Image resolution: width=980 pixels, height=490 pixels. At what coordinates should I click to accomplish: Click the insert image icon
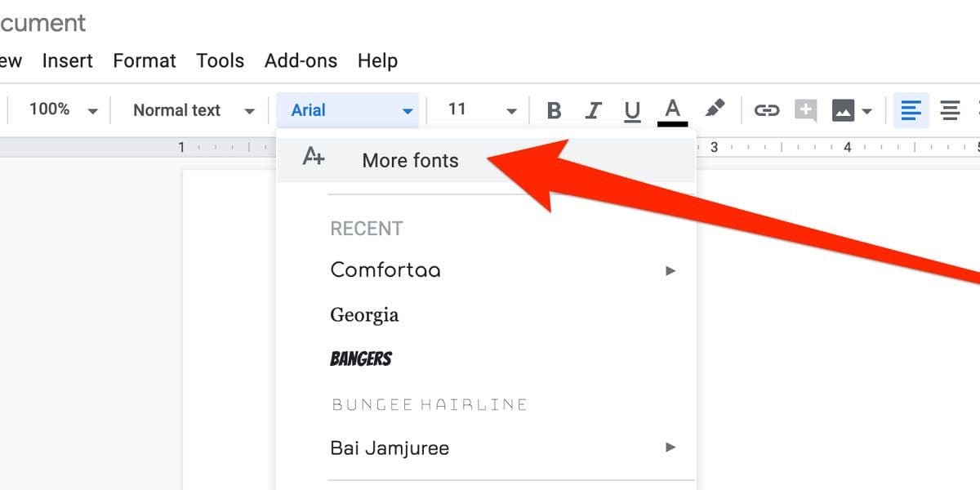[x=844, y=110]
